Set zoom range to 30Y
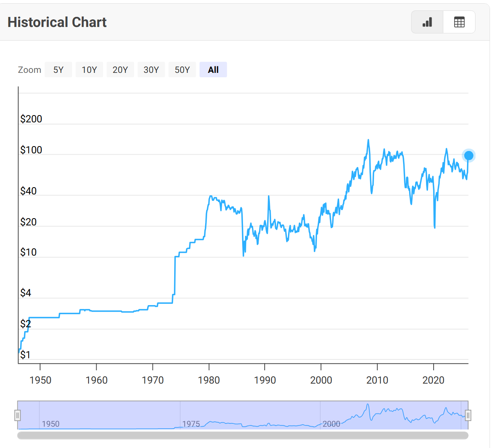Screen dimensions: 494x448 [x=151, y=70]
